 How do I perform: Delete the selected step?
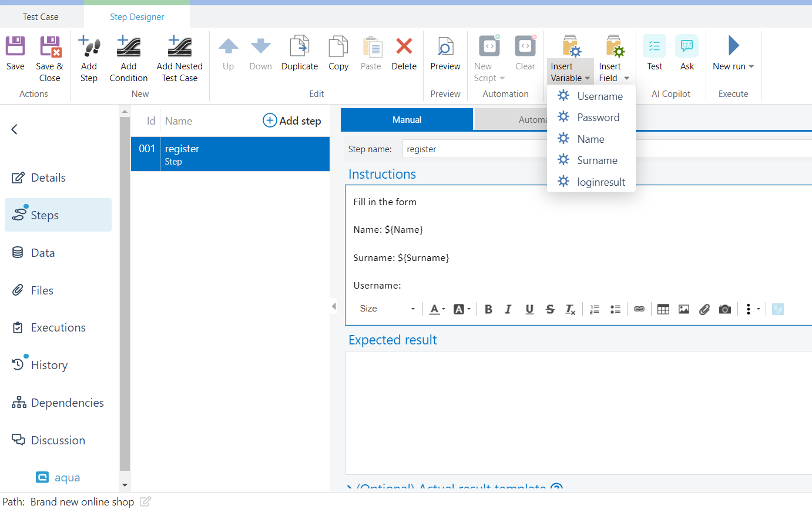coord(404,47)
